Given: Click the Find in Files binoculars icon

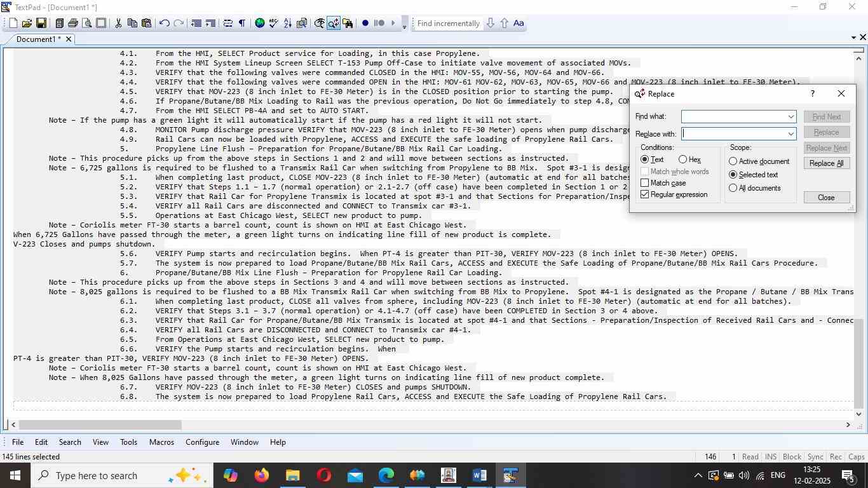Looking at the screenshot, I should pyautogui.click(x=348, y=24).
